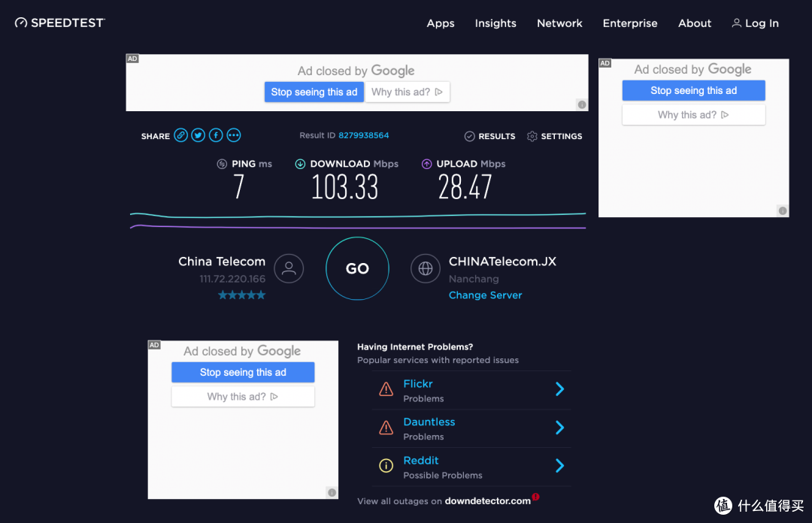Click info icon on right ad
The width and height of the screenshot is (812, 523).
[x=783, y=210]
